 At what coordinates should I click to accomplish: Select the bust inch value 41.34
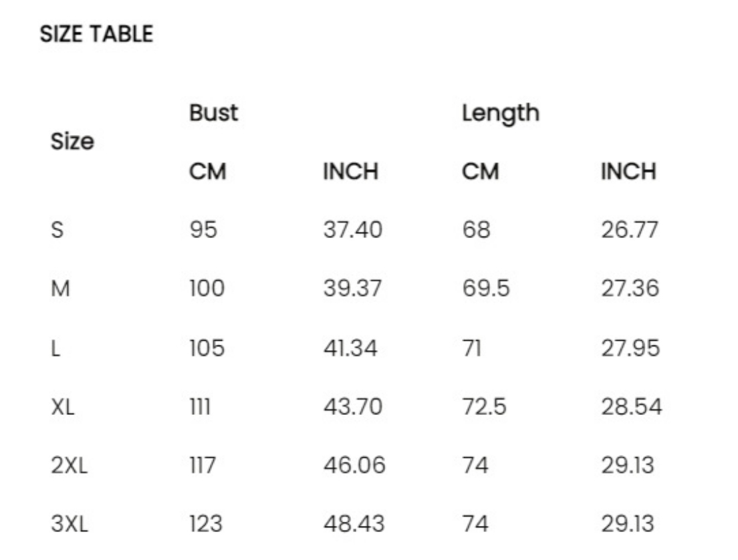350,348
